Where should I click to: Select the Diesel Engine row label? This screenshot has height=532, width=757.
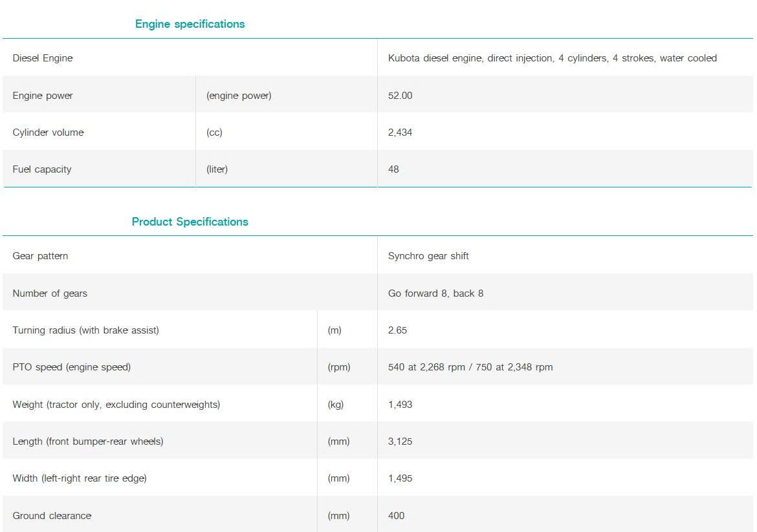43,58
